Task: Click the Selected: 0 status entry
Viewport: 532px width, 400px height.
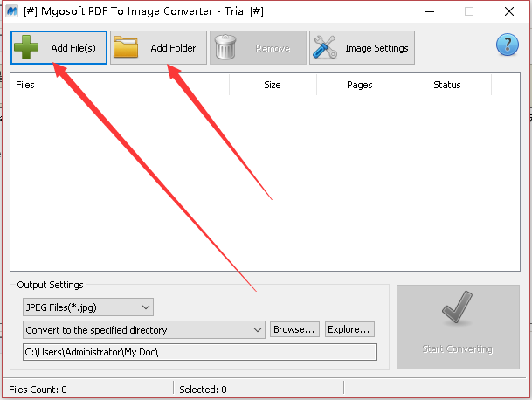Action: tap(203, 390)
